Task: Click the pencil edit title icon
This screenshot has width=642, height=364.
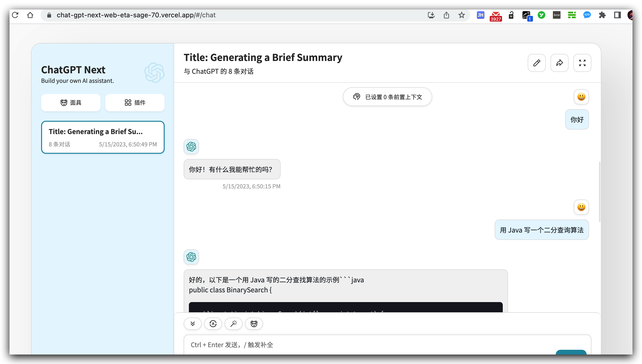Action: click(x=536, y=63)
